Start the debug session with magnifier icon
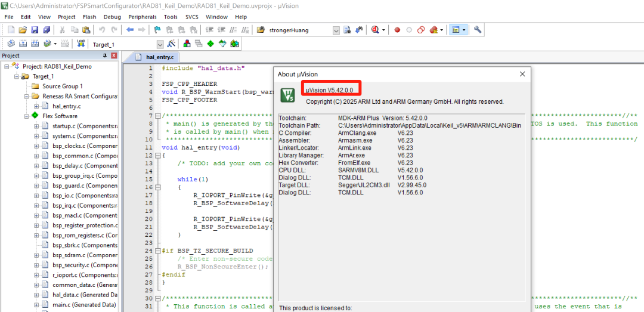Viewport: 644px width, 312px height. 375,30
